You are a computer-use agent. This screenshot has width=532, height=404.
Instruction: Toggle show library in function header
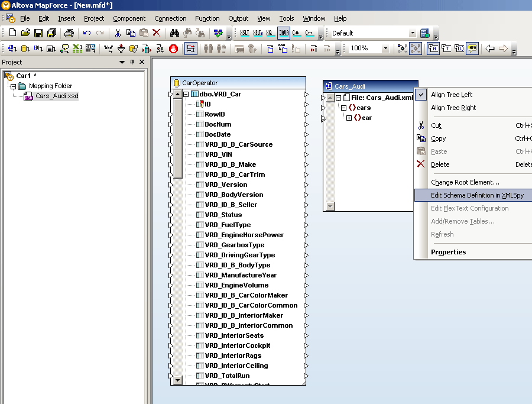pyautogui.click(x=459, y=49)
